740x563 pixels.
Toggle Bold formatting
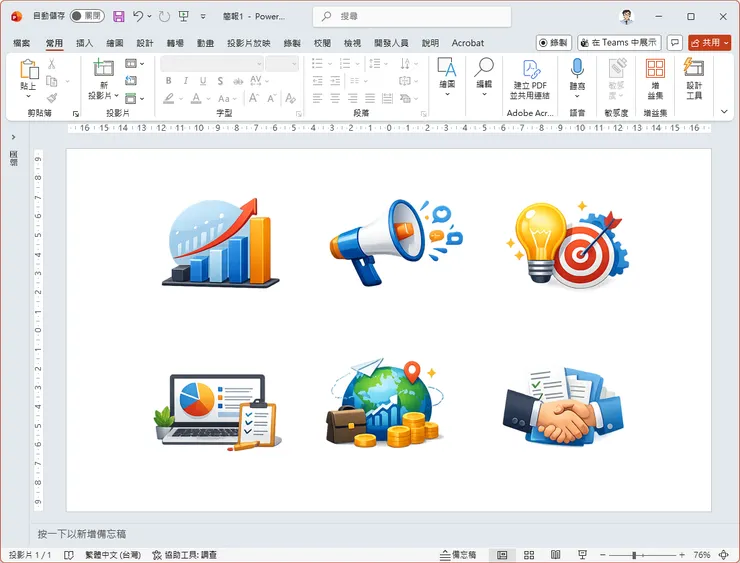tap(168, 81)
